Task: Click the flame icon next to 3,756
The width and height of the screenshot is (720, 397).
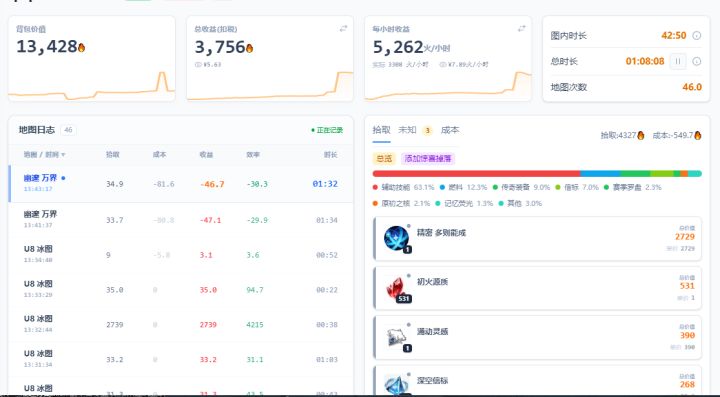Action: 249,47
